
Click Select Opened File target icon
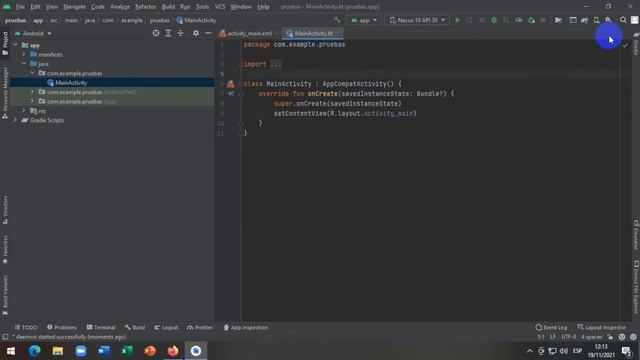coord(156,33)
